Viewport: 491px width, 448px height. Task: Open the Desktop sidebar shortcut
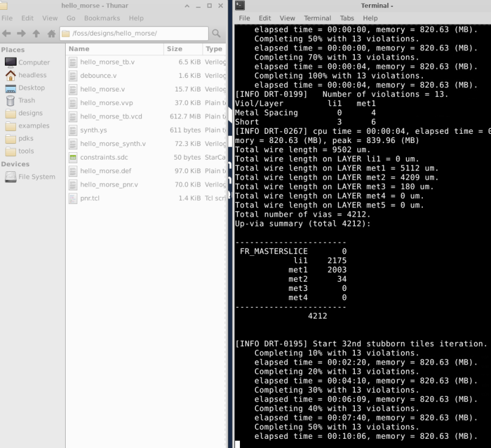coord(31,88)
